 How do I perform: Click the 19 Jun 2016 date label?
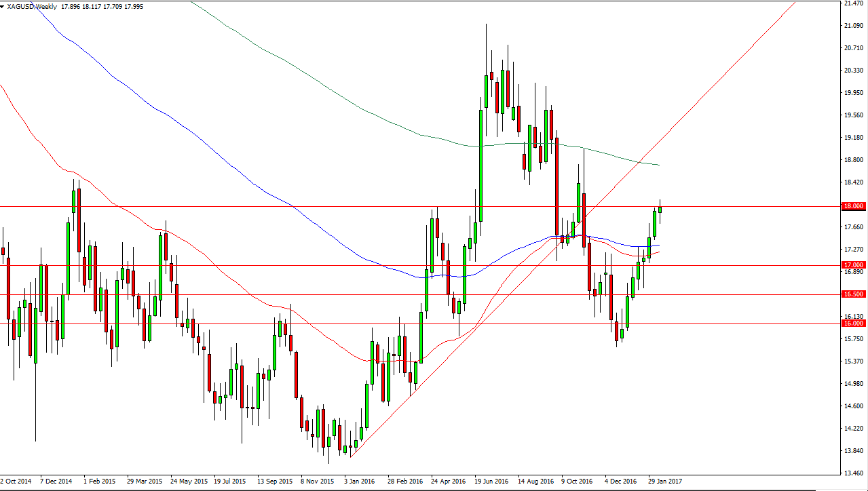[x=491, y=481]
